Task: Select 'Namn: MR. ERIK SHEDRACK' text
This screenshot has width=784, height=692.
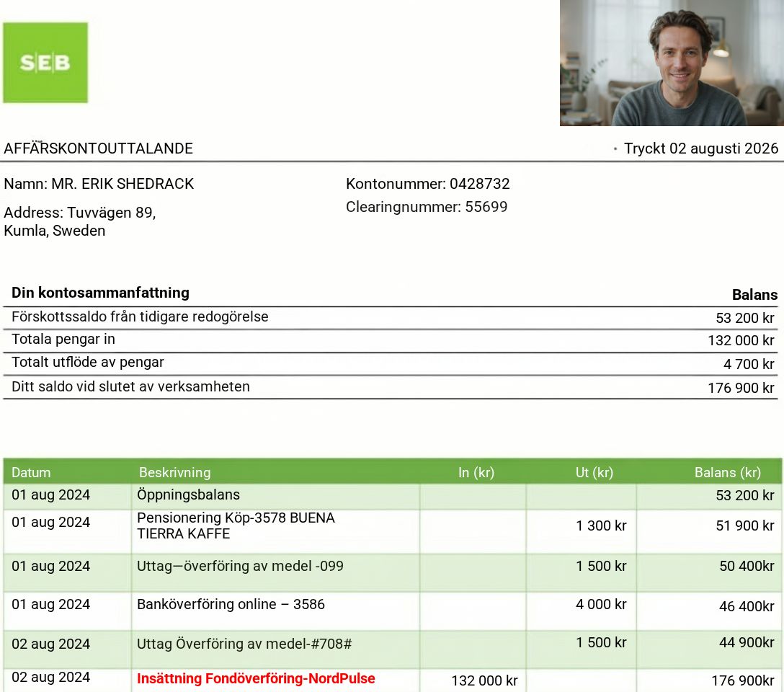Action: (x=99, y=184)
